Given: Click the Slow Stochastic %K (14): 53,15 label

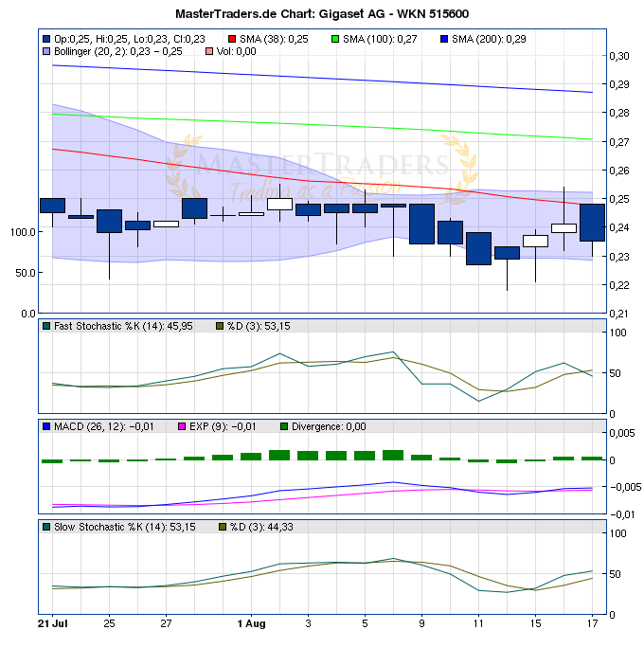Looking at the screenshot, I should [125, 527].
